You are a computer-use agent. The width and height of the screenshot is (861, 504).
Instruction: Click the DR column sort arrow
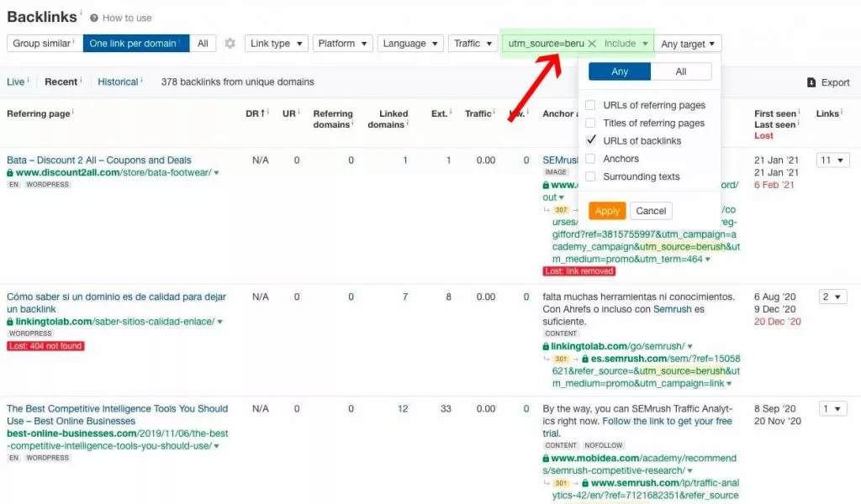(263, 113)
